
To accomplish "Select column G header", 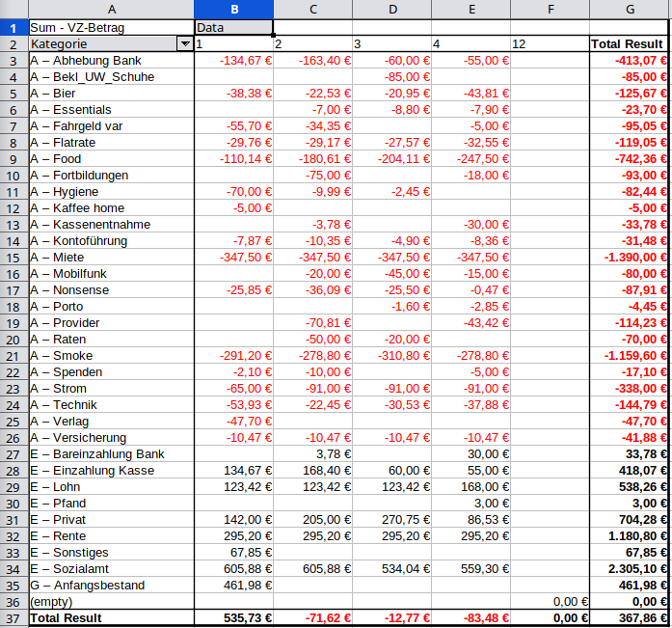I will pos(629,10).
